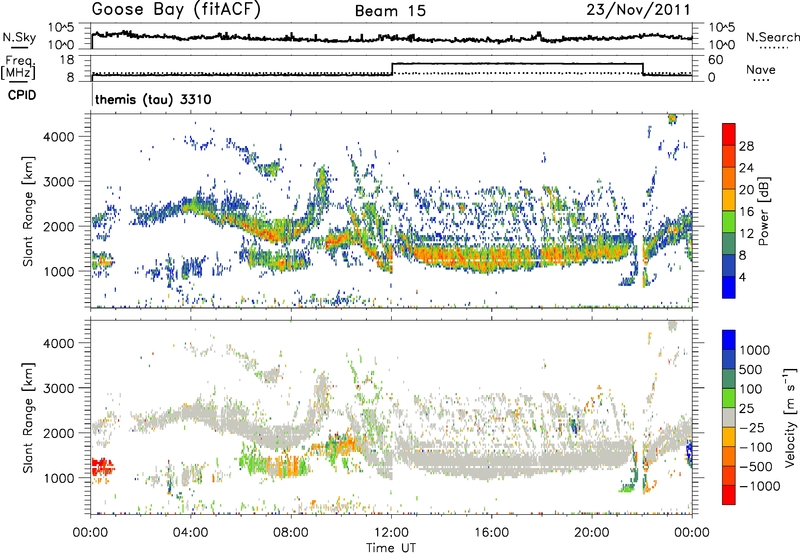Viewport: 800px width, 554px height.
Task: Click the '60' label on Nave axis
Action: coord(716,60)
